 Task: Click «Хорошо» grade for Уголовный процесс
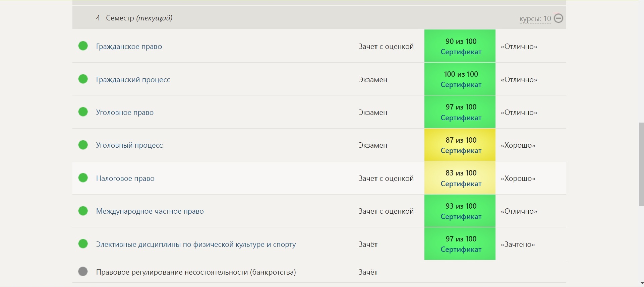click(x=518, y=145)
